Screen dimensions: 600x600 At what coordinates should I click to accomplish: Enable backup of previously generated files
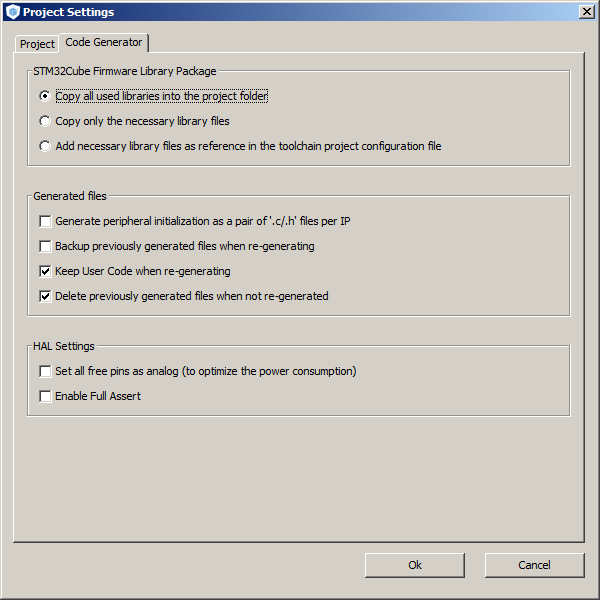[x=45, y=246]
